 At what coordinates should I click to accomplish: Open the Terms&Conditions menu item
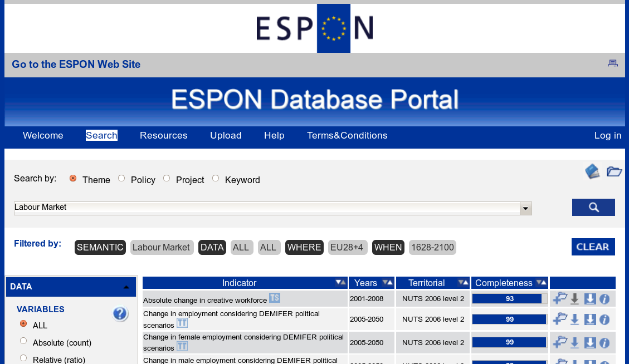pos(348,135)
